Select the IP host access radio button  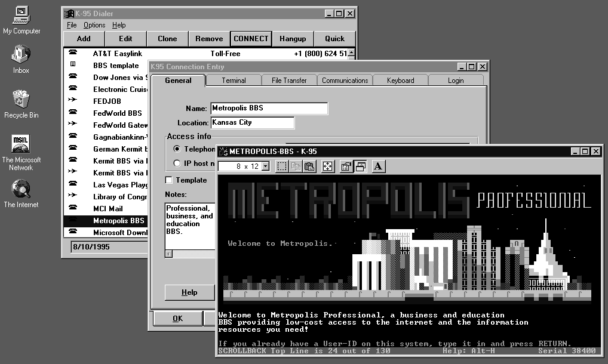click(x=177, y=163)
